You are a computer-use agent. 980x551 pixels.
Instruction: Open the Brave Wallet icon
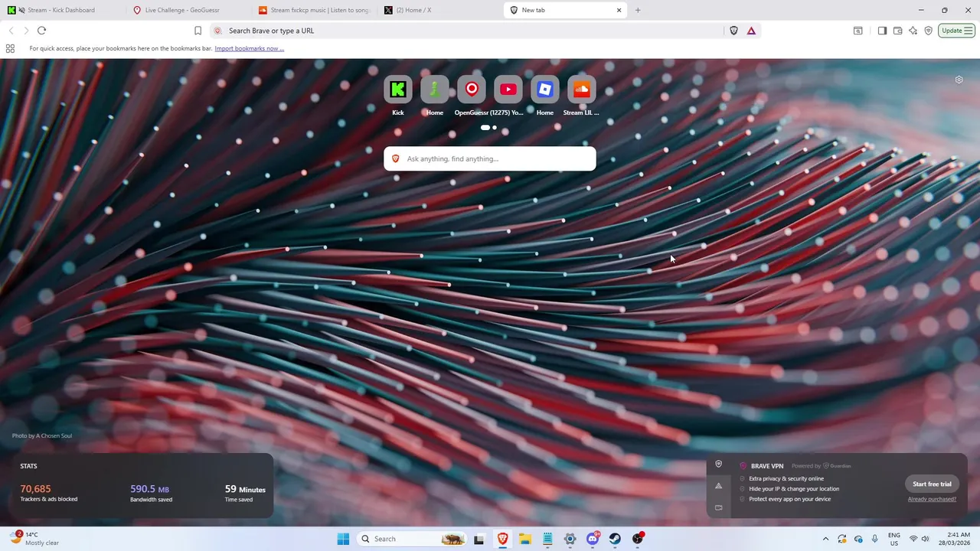click(897, 31)
